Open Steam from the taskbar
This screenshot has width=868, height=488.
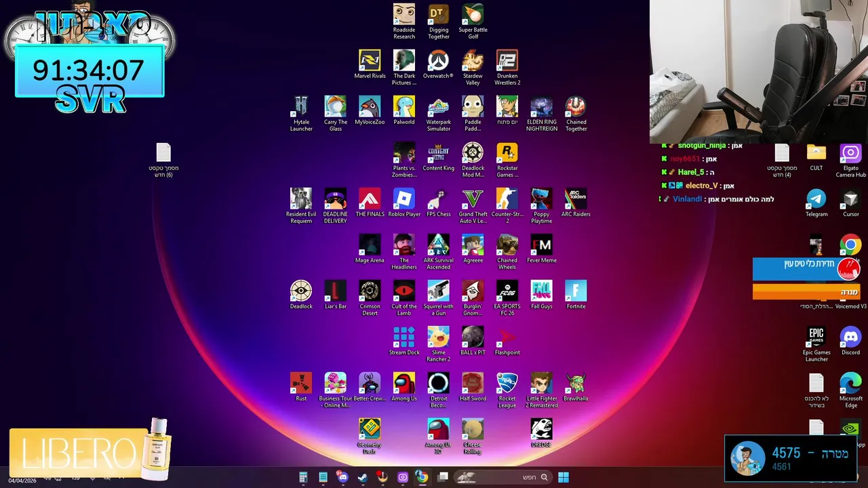(x=363, y=477)
